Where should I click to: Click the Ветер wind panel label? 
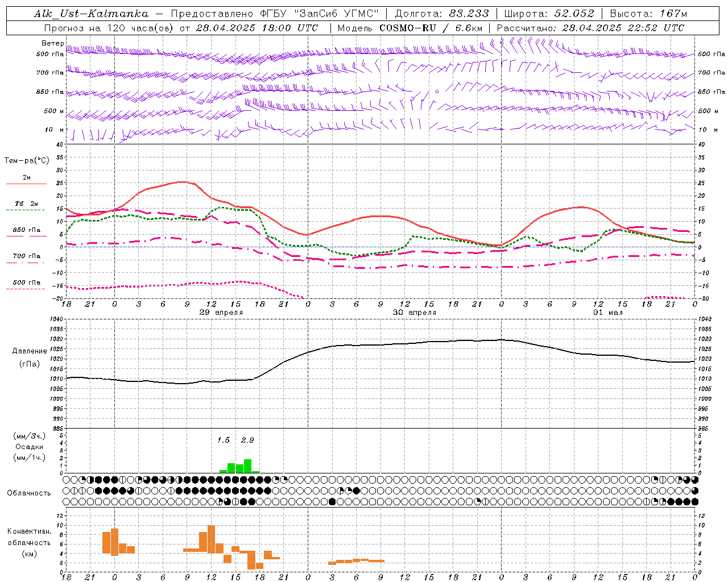point(53,43)
